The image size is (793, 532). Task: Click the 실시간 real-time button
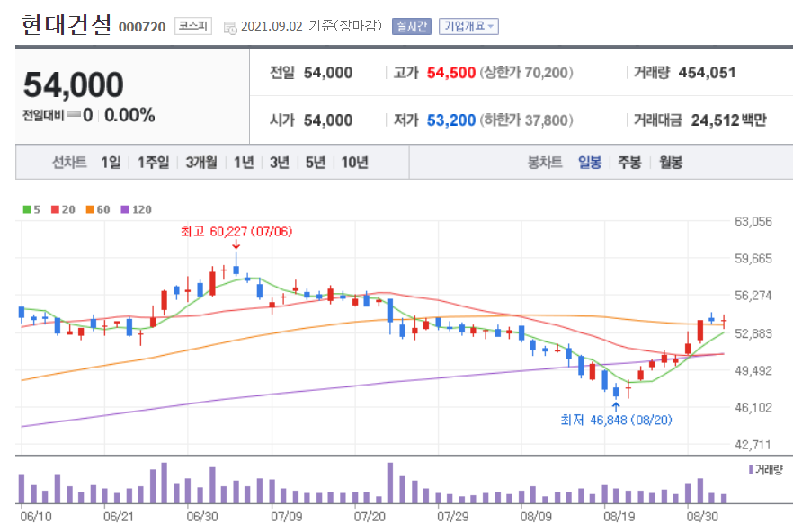click(412, 26)
